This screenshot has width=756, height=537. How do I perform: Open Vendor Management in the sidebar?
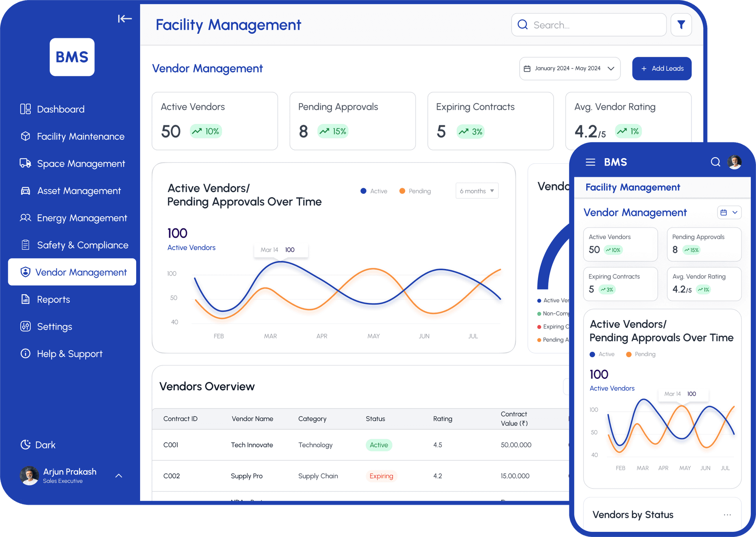(81, 272)
